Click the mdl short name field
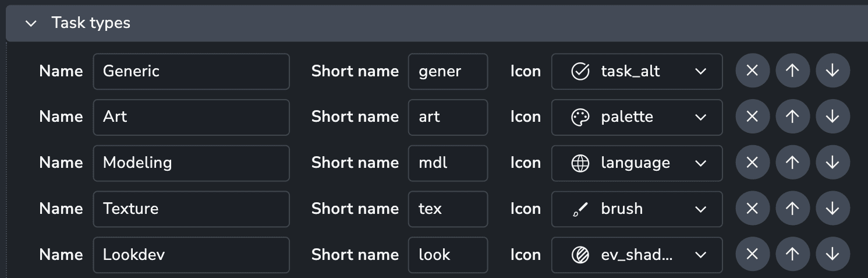The width and height of the screenshot is (868, 278). 447,163
